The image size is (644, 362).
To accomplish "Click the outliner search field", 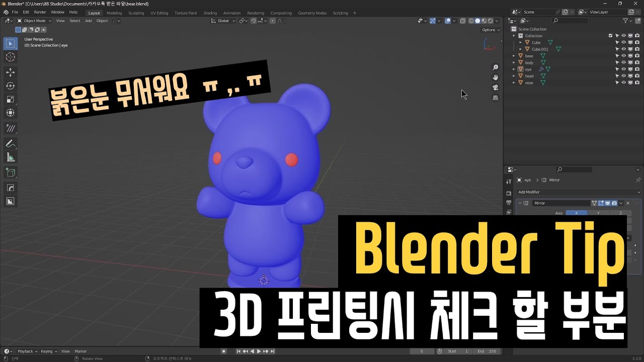I will [570, 21].
